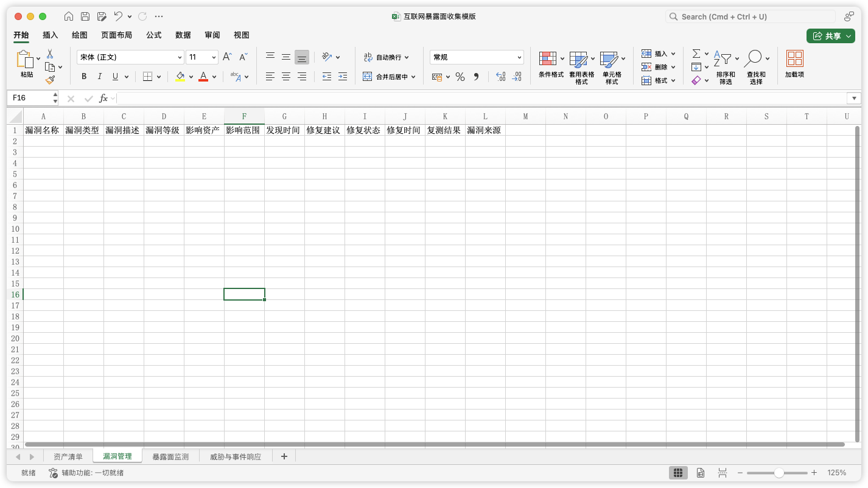868x488 pixels.
Task: Open the font name dropdown 宋体
Action: click(x=130, y=57)
